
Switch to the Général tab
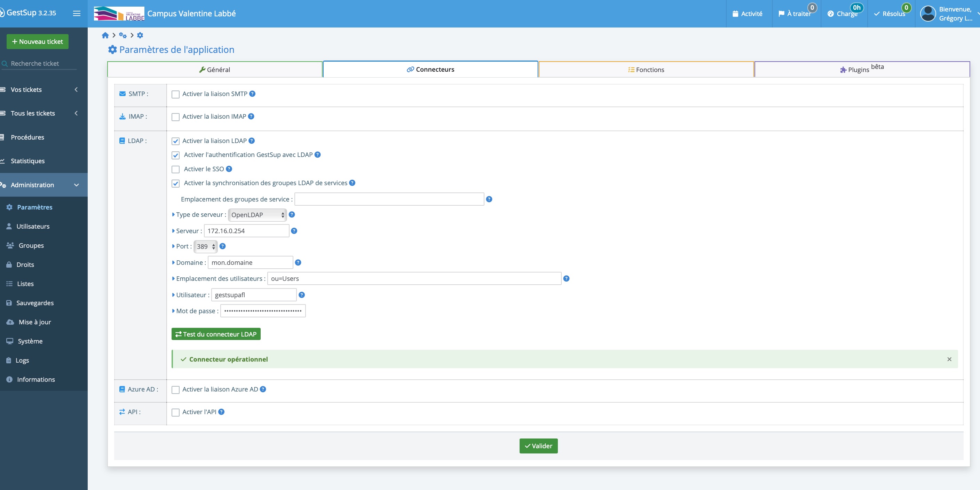pyautogui.click(x=214, y=69)
